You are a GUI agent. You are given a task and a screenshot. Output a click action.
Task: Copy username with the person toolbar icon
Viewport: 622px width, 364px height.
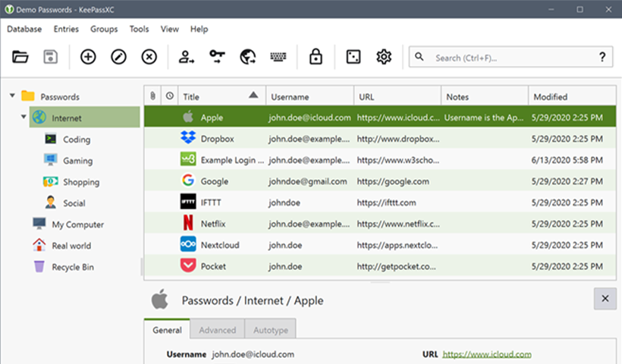[x=186, y=57]
